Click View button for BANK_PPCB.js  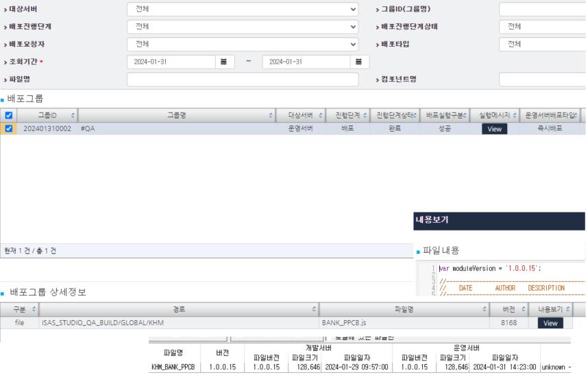(x=550, y=323)
